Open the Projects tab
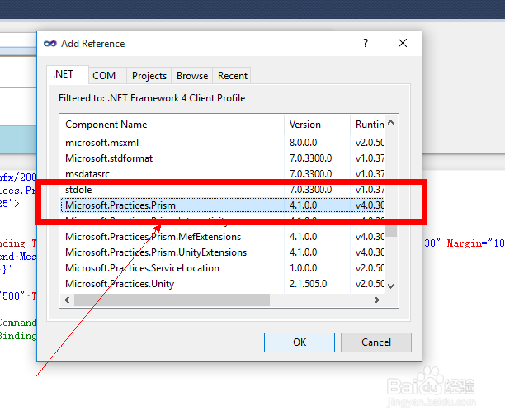505x420 pixels. click(149, 76)
